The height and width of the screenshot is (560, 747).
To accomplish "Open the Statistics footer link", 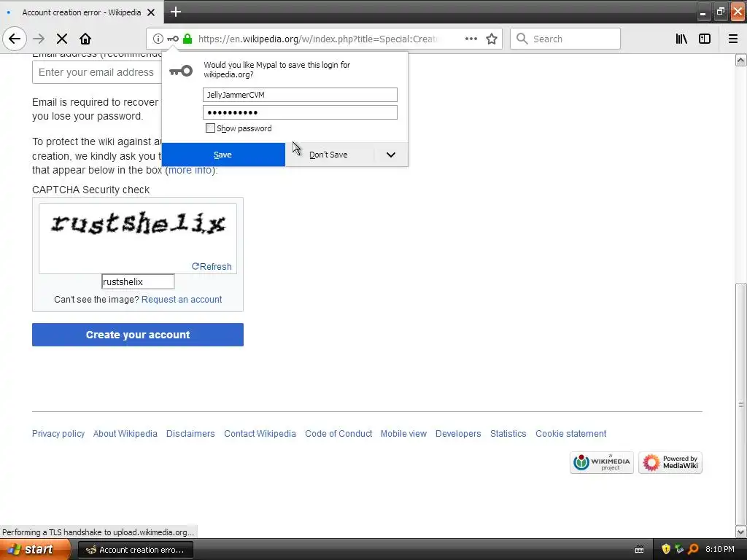I will [508, 434].
